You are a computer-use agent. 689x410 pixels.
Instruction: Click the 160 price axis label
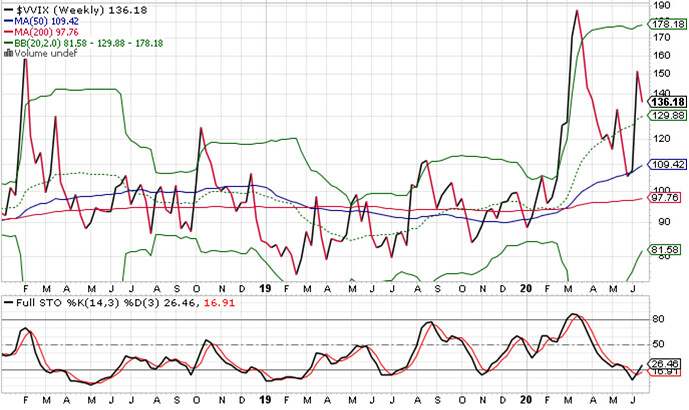[662, 55]
